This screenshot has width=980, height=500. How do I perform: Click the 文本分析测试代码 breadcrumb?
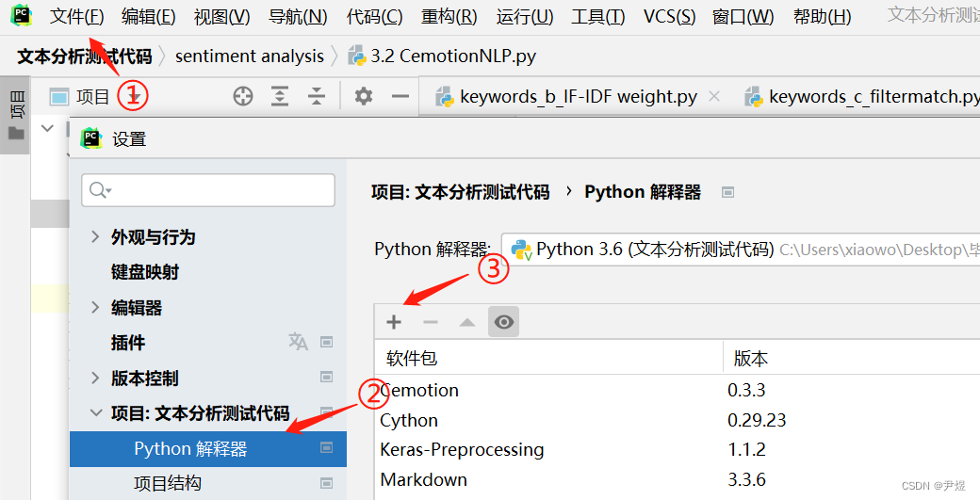pyautogui.click(x=85, y=56)
